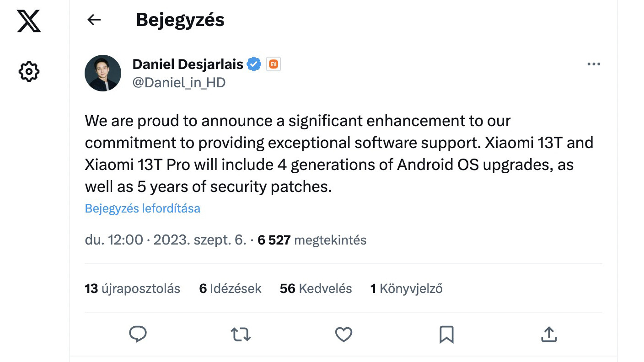
Task: Go back using the arrow next to Bejegyzés
Action: (93, 20)
